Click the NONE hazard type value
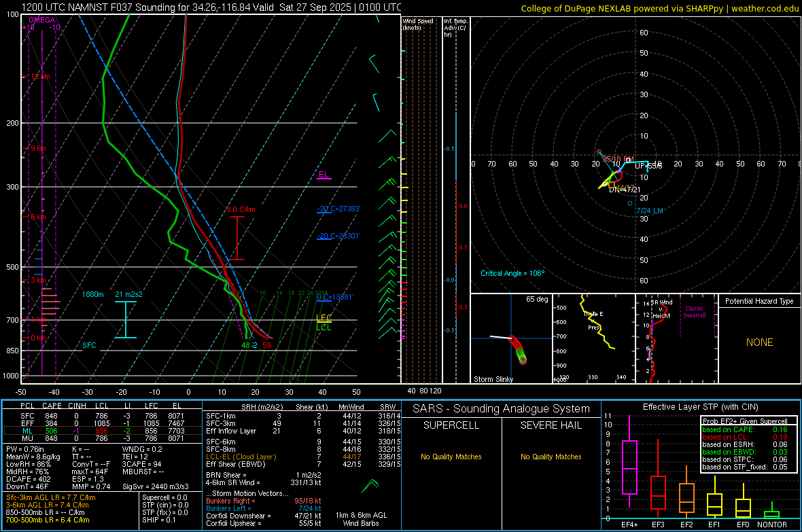Viewport: 802px width, 532px height. pos(759,342)
